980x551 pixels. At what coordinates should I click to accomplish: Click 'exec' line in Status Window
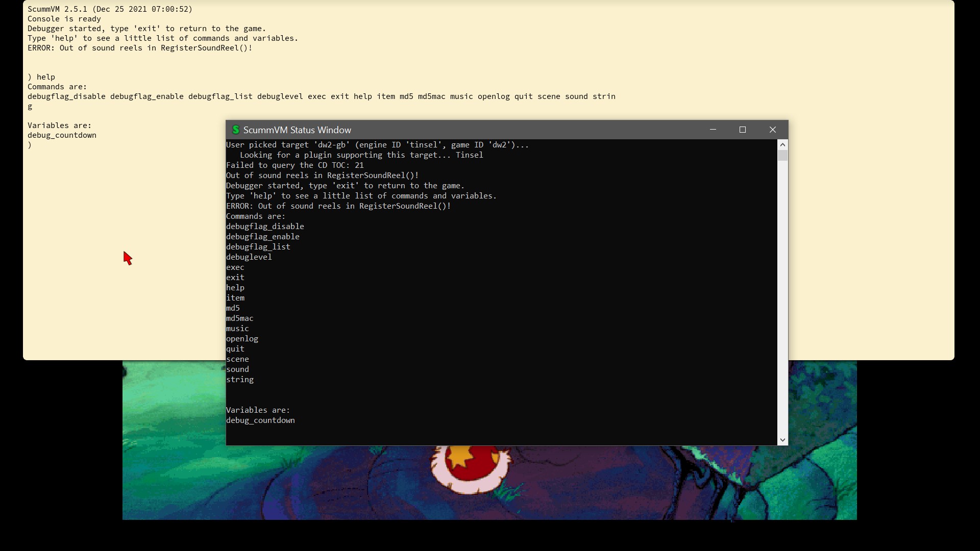pos(235,267)
